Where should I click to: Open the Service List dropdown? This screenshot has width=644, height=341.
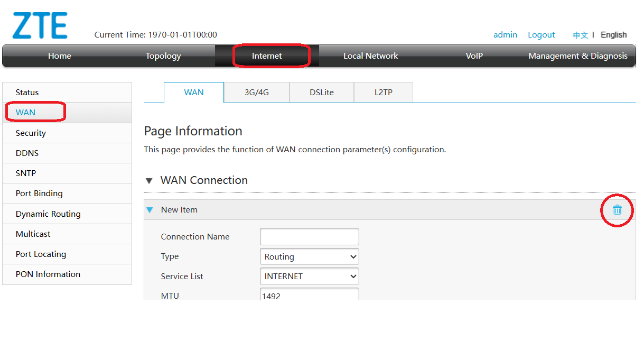pos(309,276)
